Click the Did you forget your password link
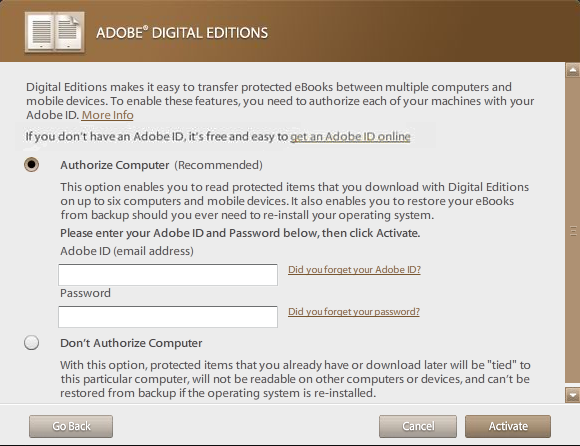 pos(354,311)
